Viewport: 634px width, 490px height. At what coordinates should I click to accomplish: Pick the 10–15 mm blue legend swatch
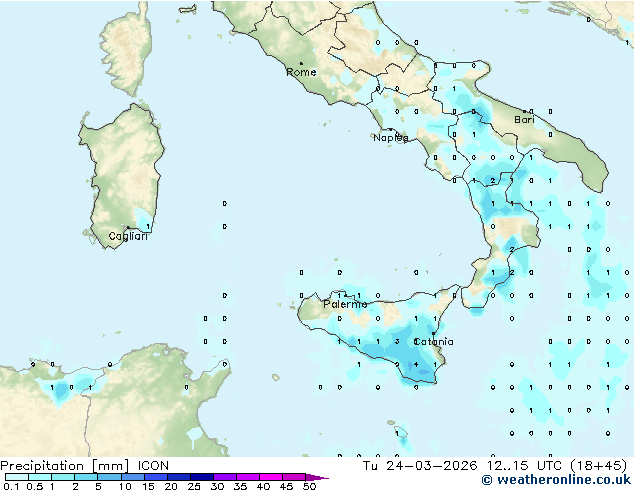[132, 477]
